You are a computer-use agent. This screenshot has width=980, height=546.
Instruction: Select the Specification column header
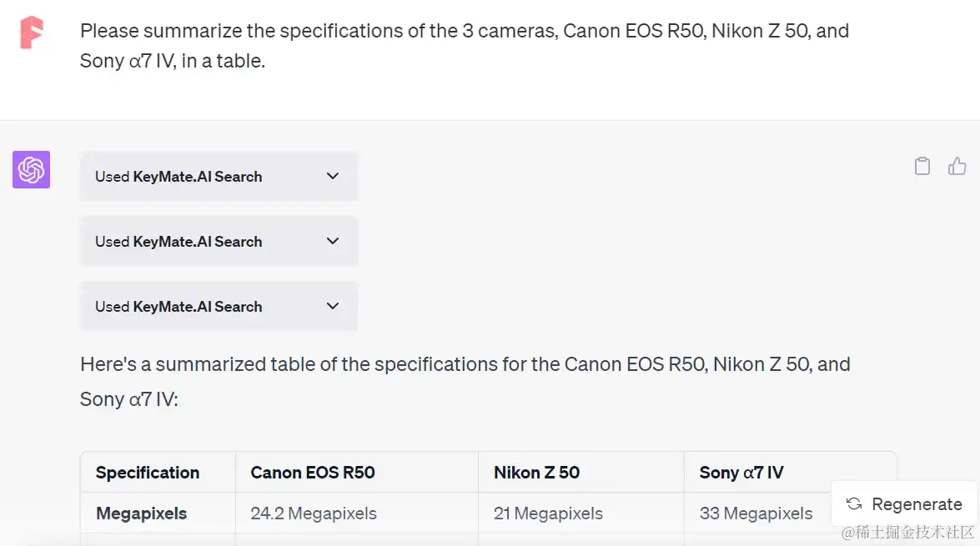[x=148, y=473]
